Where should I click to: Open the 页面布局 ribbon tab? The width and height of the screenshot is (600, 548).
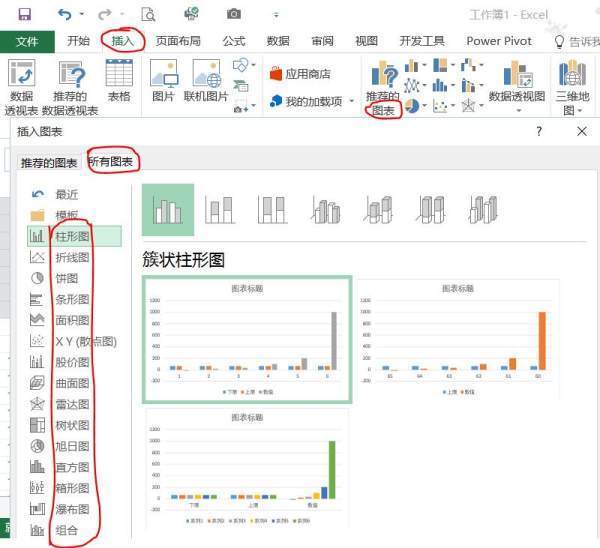[x=177, y=41]
